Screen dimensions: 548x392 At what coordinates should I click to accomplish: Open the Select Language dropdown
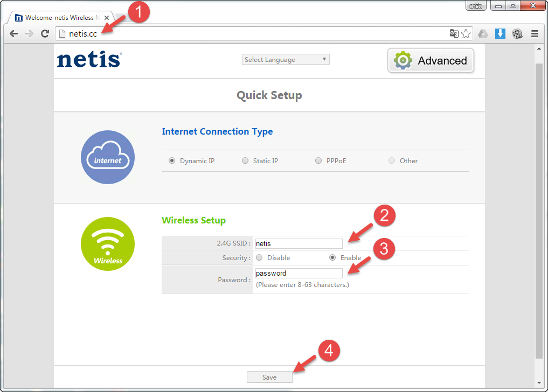[286, 59]
